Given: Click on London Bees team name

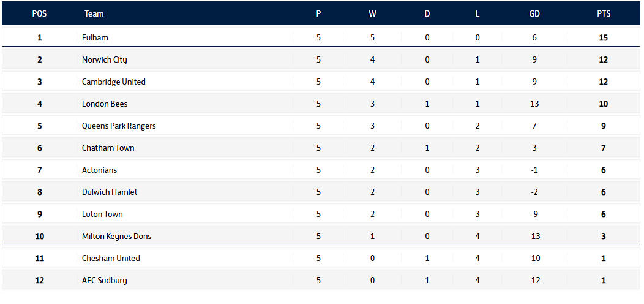Looking at the screenshot, I should pyautogui.click(x=105, y=104).
